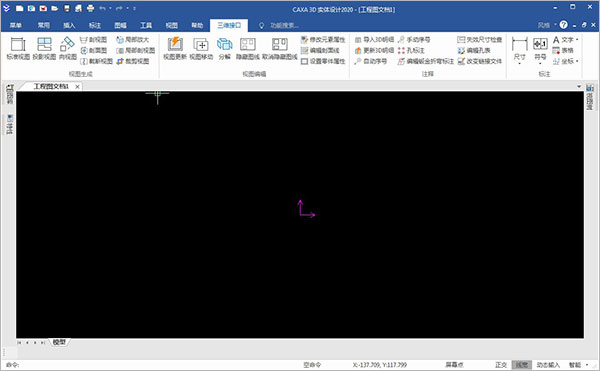Click the CAXA application logo icon
This screenshot has width=600, height=371.
click(x=7, y=8)
